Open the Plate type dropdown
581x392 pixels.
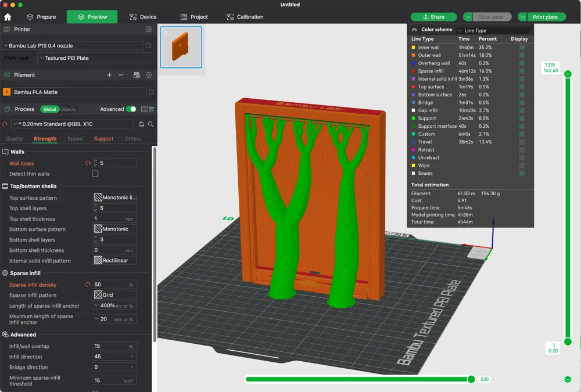[95, 58]
